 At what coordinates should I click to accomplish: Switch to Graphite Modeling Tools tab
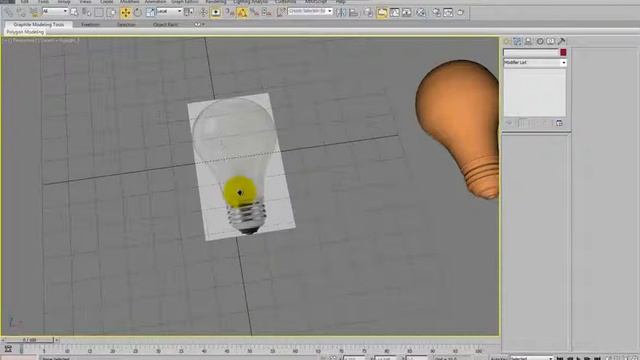coord(39,24)
